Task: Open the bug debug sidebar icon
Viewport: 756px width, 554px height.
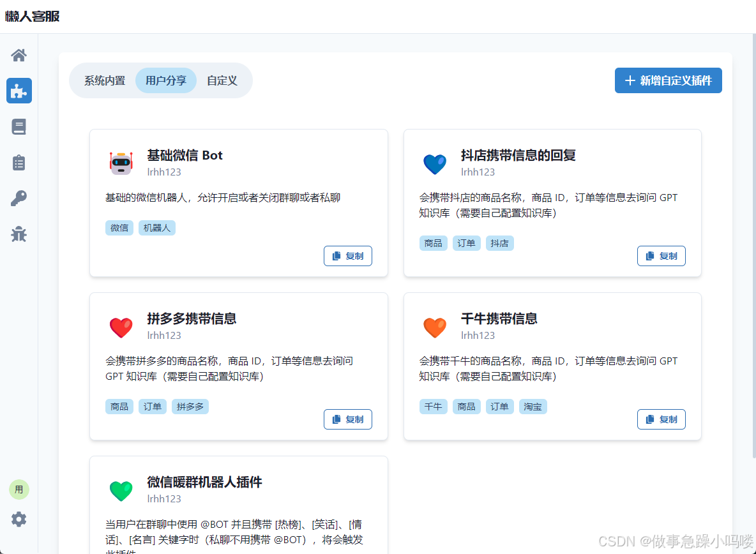Action: pyautogui.click(x=19, y=234)
